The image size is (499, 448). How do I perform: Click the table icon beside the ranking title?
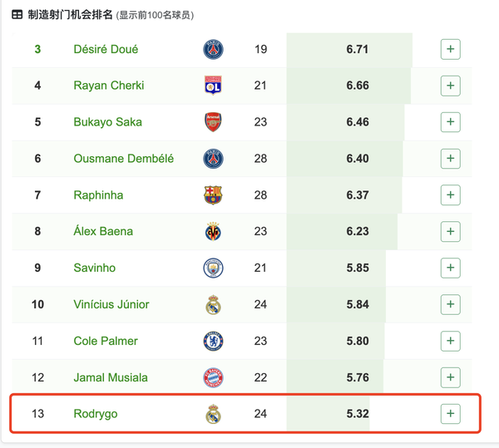point(17,15)
